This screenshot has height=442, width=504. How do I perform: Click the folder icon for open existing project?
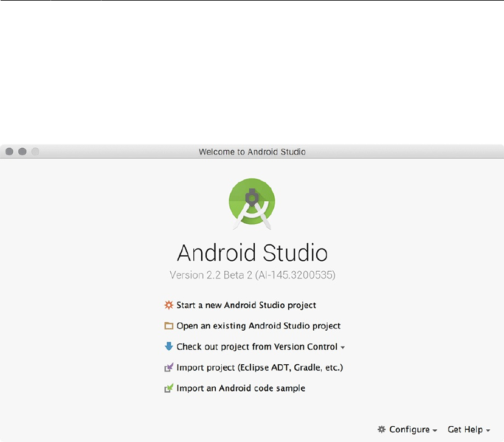point(169,326)
